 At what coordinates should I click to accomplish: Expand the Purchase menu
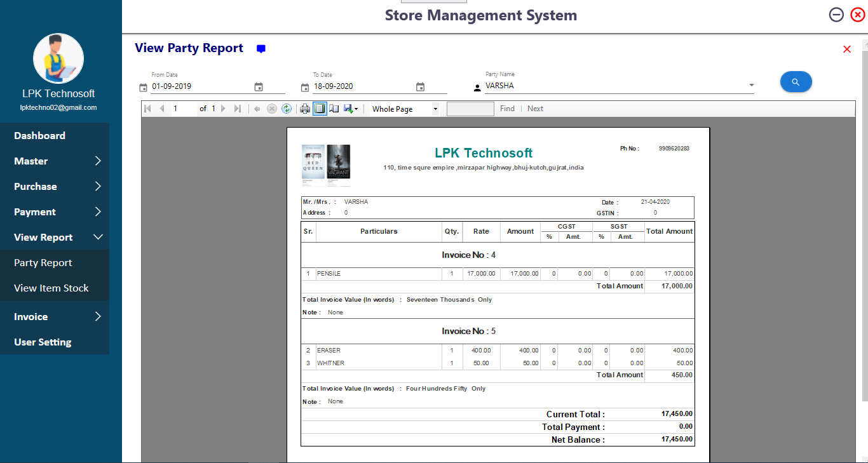(57, 186)
